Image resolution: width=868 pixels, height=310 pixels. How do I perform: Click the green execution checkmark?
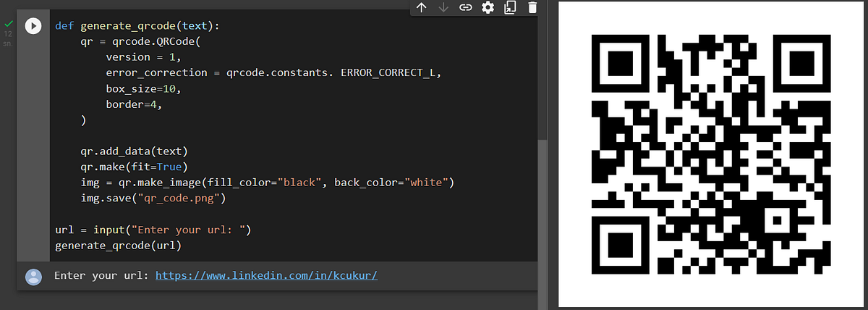tap(8, 22)
